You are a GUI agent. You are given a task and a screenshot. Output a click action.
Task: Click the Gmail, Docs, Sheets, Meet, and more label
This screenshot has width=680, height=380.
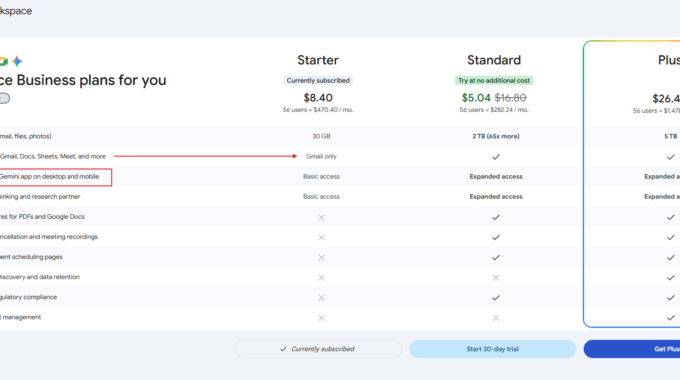tap(52, 156)
